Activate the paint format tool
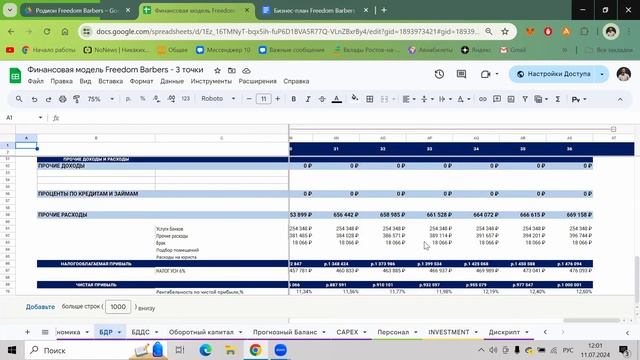This screenshot has width=640, height=360. [x=76, y=99]
